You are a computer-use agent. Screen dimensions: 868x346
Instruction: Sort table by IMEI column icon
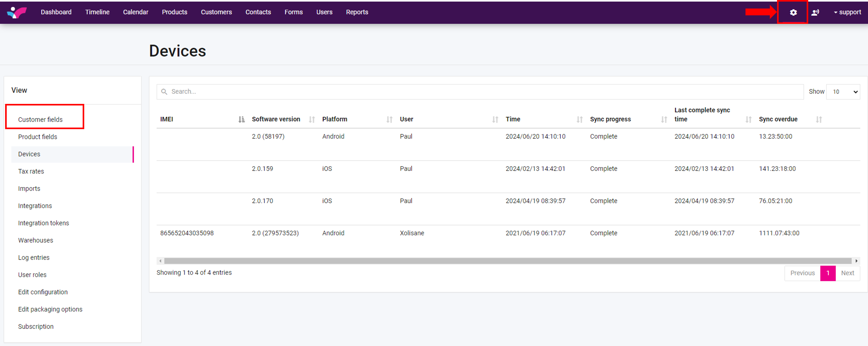coord(241,119)
